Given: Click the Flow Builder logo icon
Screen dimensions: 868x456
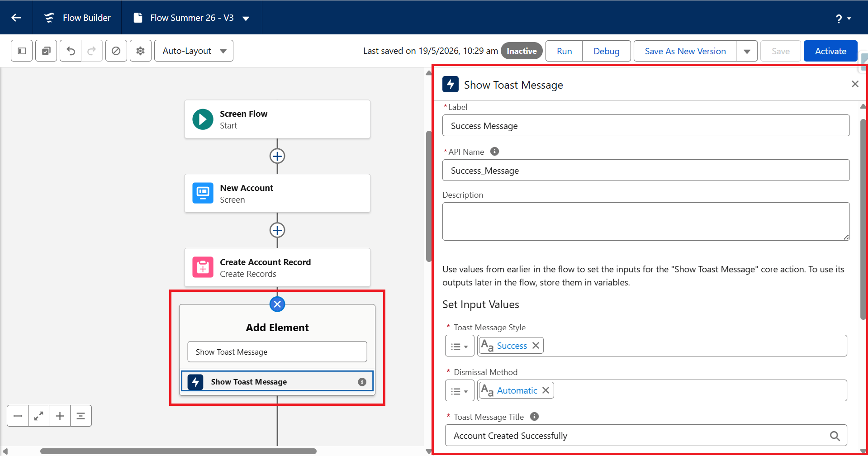Looking at the screenshot, I should click(49, 18).
